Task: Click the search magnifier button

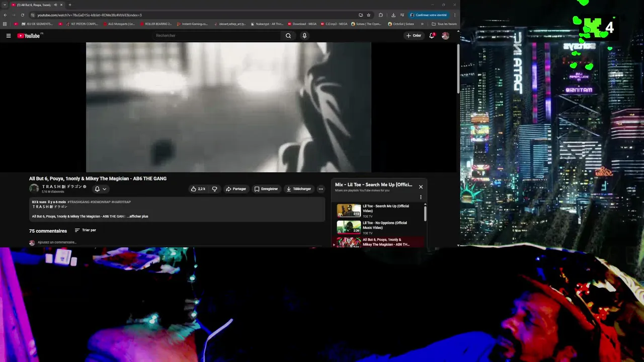Action: pos(288,36)
